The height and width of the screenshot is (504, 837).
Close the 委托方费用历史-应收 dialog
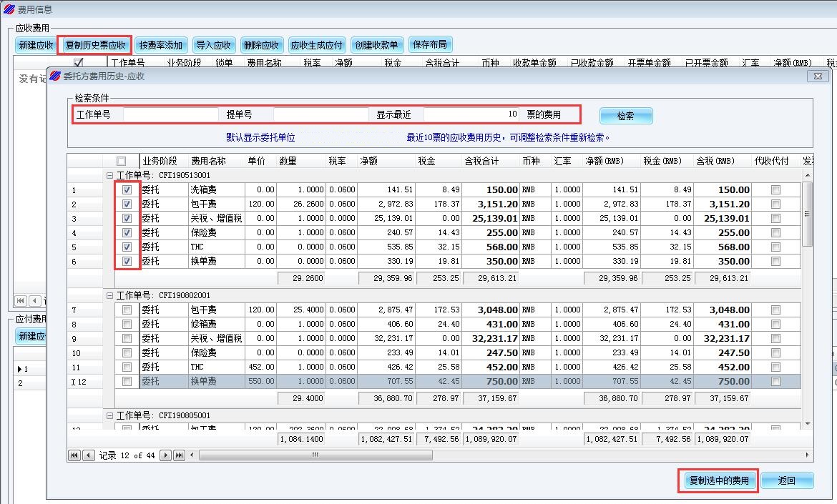(818, 76)
